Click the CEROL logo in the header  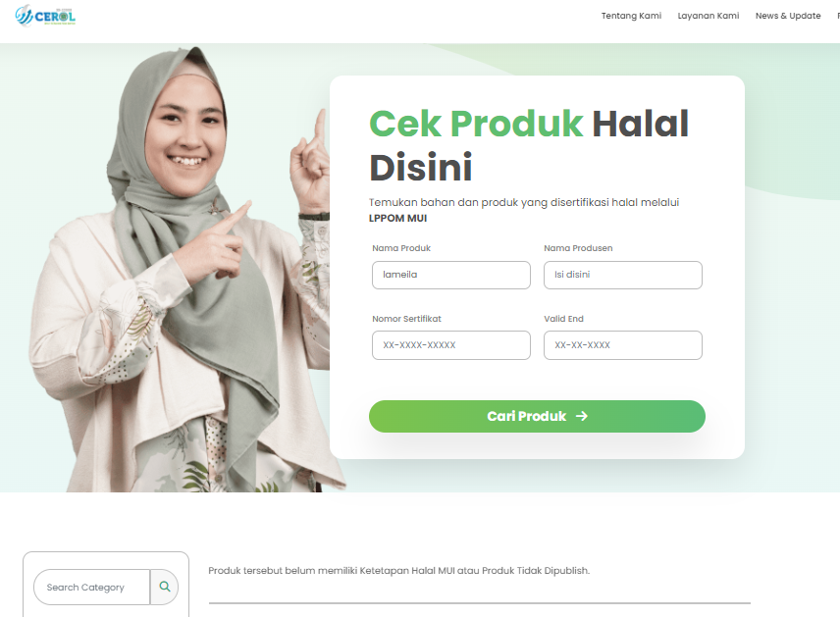pyautogui.click(x=45, y=16)
